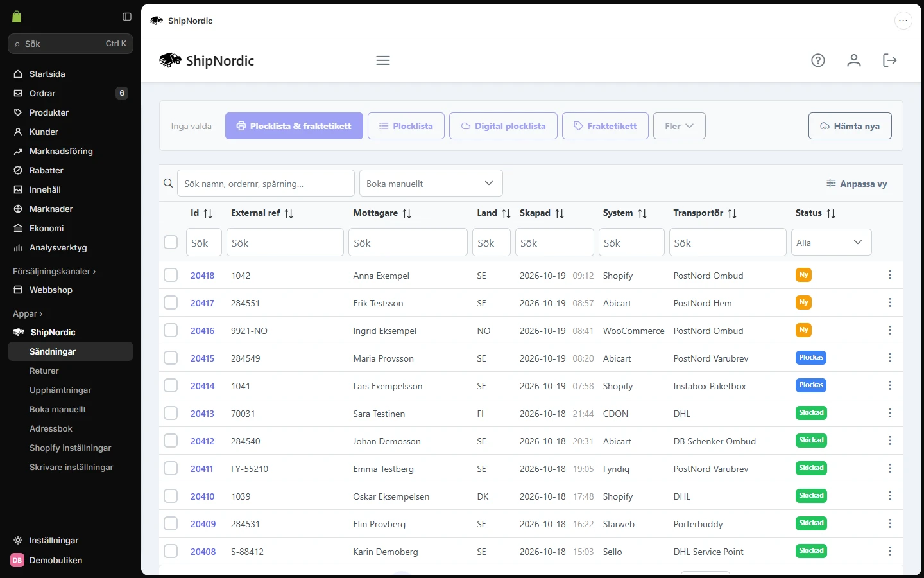Open row actions for shipment 20415
Image resolution: width=924 pixels, height=578 pixels.
point(890,358)
